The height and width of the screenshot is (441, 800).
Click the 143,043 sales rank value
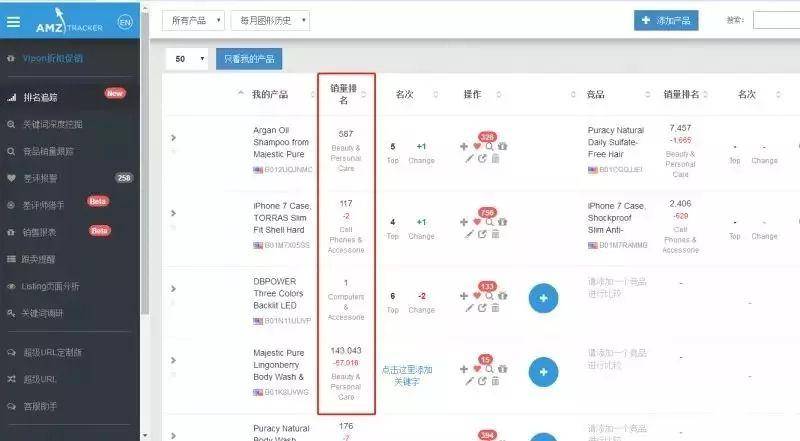point(345,351)
